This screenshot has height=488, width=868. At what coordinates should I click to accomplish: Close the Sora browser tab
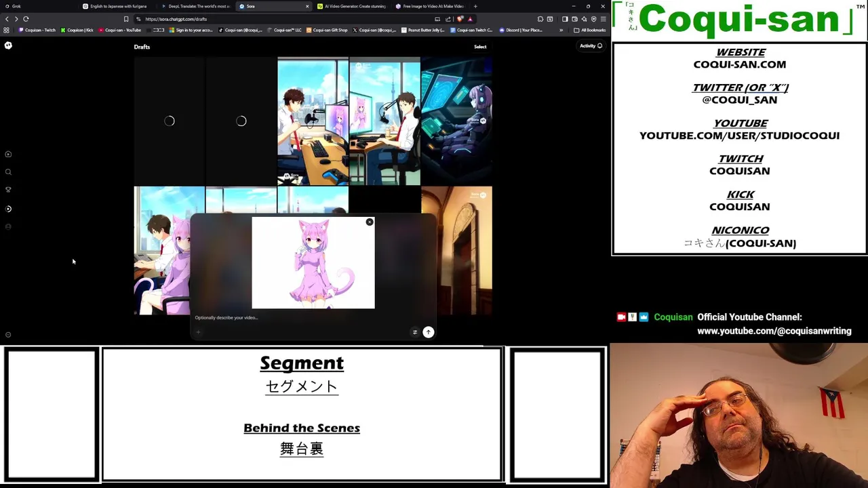pyautogui.click(x=307, y=6)
